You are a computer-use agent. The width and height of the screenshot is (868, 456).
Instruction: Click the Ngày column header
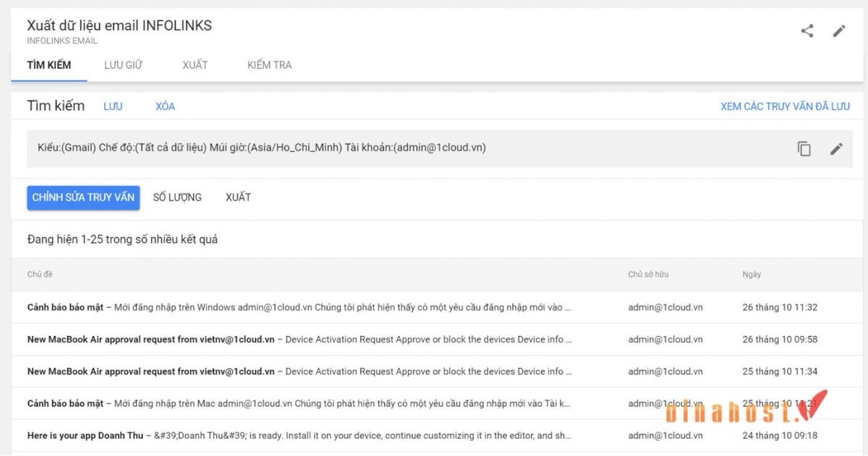[x=752, y=274]
